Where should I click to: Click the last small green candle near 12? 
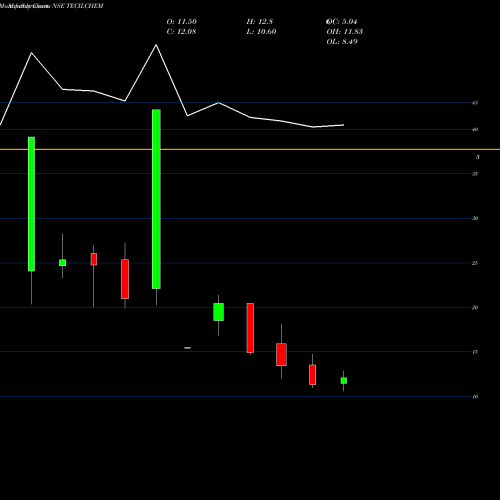click(344, 381)
